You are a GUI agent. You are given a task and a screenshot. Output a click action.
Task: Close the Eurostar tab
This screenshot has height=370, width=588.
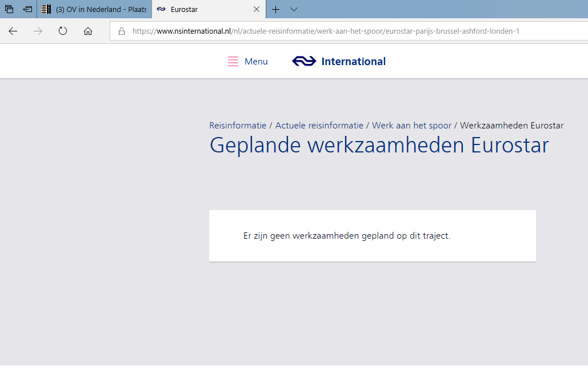[x=257, y=9]
